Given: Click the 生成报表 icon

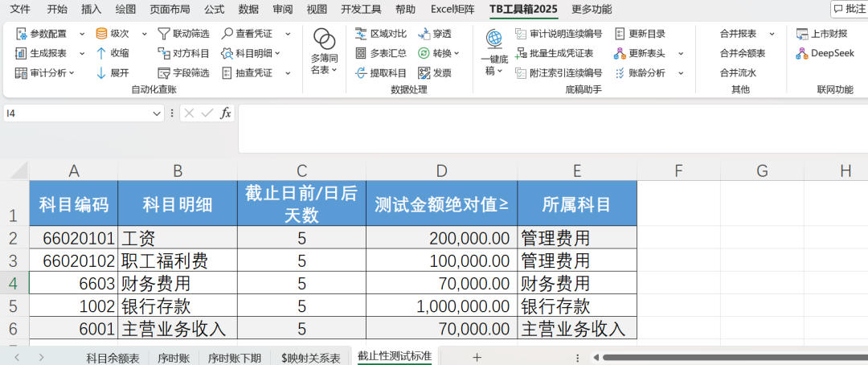Looking at the screenshot, I should pos(21,53).
